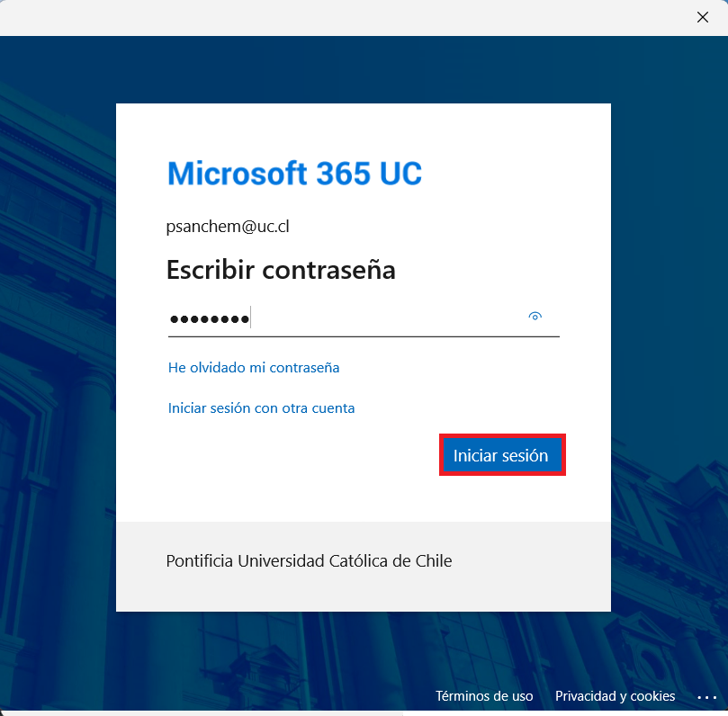This screenshot has width=728, height=716.
Task: Click the Iniciar sesión button
Action: click(x=502, y=455)
